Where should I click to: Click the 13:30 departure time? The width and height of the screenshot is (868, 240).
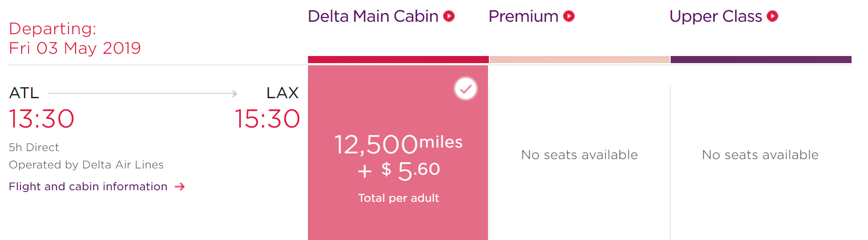42,119
